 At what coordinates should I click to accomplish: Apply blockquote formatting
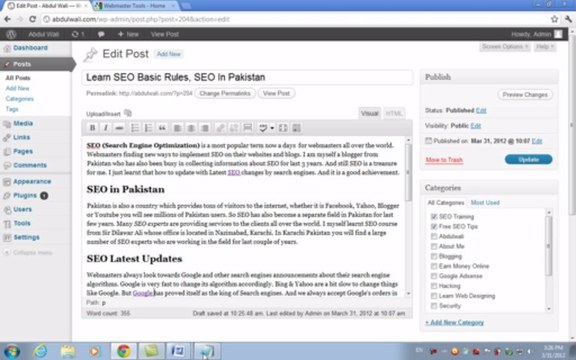click(x=162, y=128)
